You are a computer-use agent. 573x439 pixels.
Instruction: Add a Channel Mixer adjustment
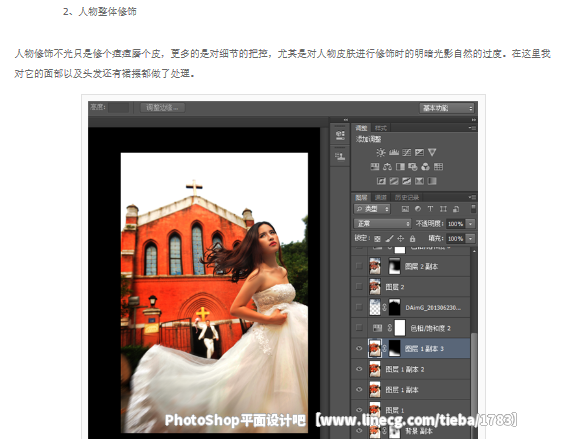point(425,167)
